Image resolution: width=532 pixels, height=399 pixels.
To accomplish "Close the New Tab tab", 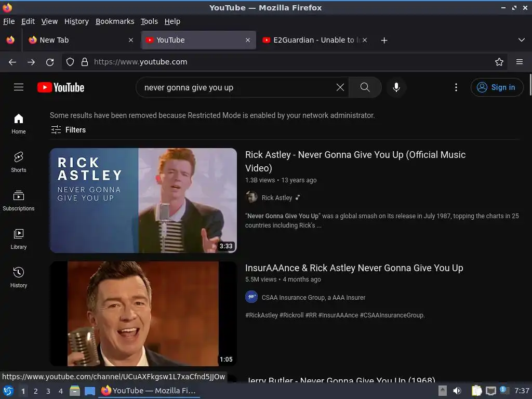I will [x=130, y=40].
